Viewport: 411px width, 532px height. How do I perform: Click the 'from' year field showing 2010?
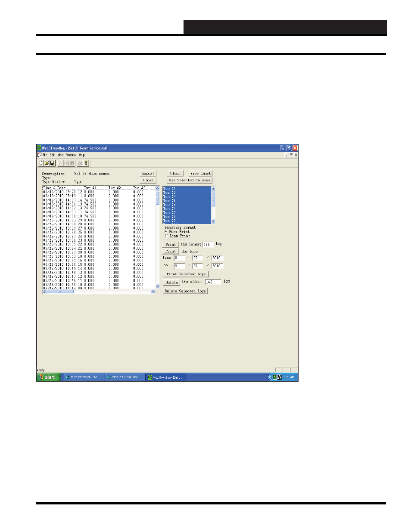tap(218, 258)
